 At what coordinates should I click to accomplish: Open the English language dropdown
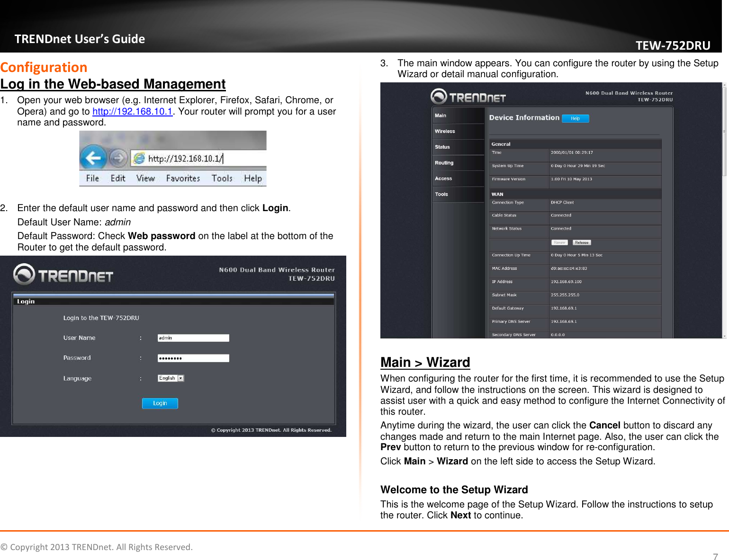[171, 378]
